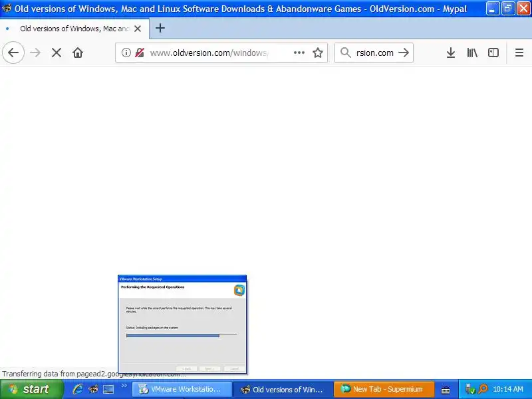The width and height of the screenshot is (532, 399).
Task: Open the library bookmarks and history
Action: (x=472, y=53)
